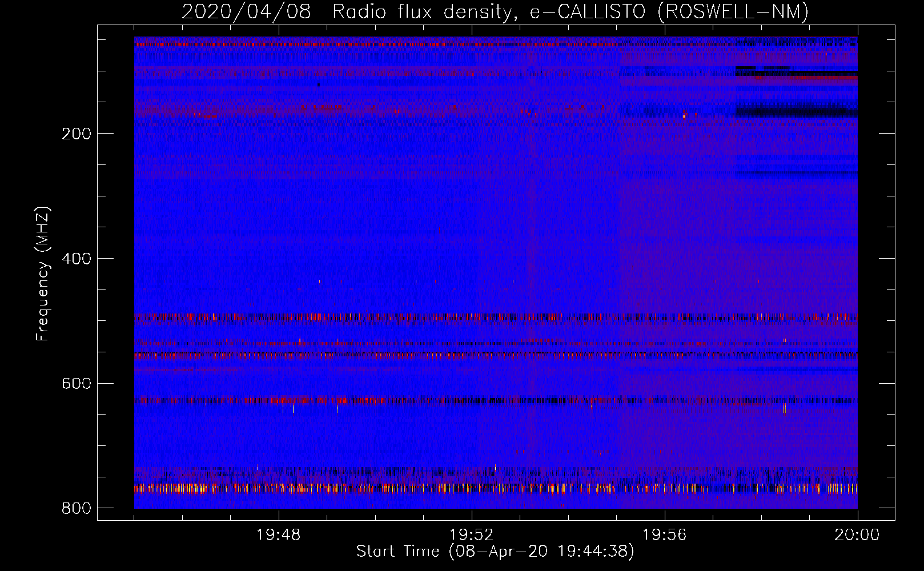Click the 20:00 time tick label
924x571 pixels.
857,535
